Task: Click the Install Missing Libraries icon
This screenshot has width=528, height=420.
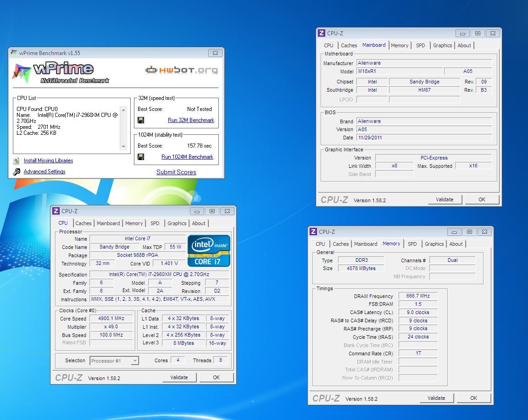Action: point(17,161)
